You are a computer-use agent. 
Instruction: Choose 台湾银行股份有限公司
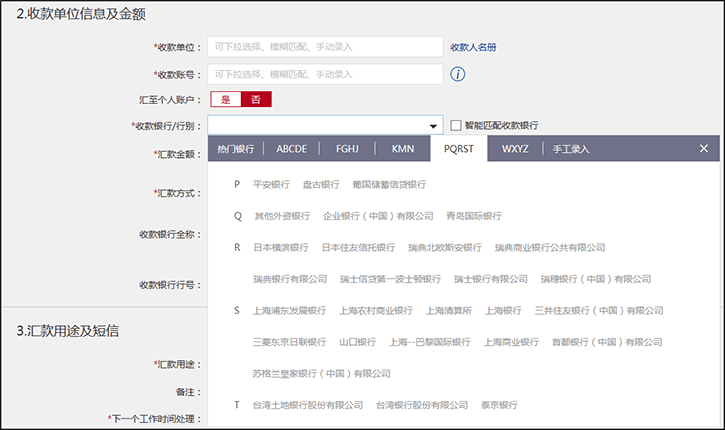tap(422, 405)
